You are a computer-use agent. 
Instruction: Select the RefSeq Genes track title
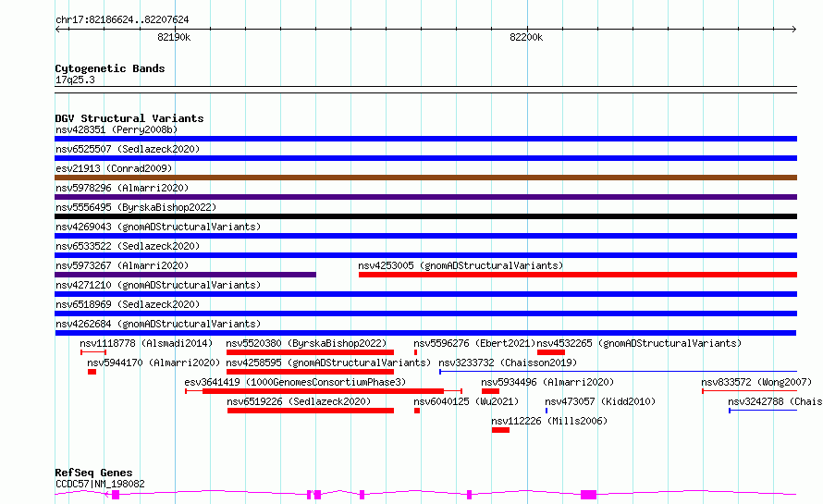point(93,473)
